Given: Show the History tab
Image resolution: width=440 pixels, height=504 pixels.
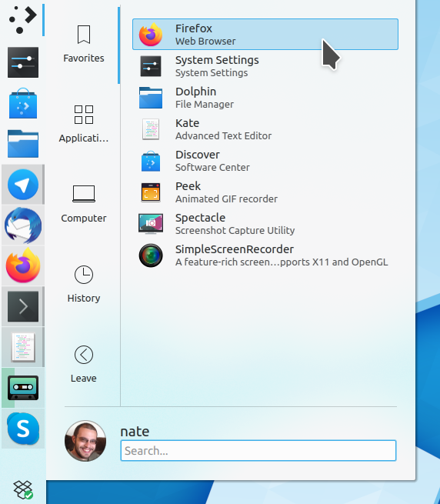Looking at the screenshot, I should [x=84, y=284].
